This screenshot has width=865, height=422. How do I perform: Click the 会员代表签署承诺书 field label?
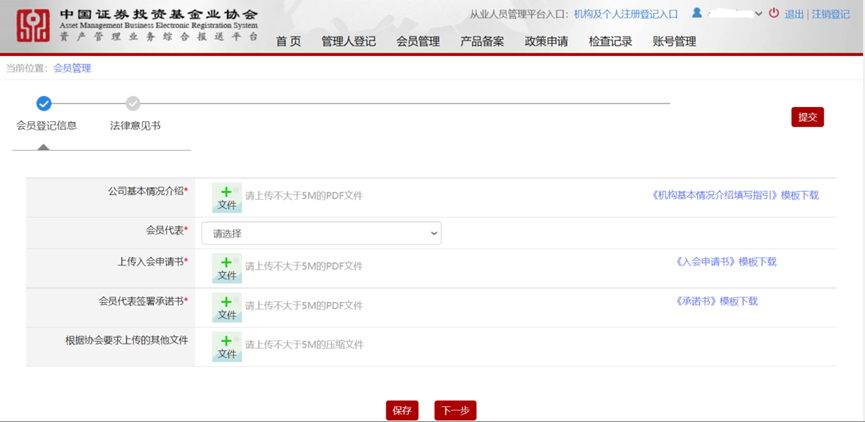coord(143,301)
